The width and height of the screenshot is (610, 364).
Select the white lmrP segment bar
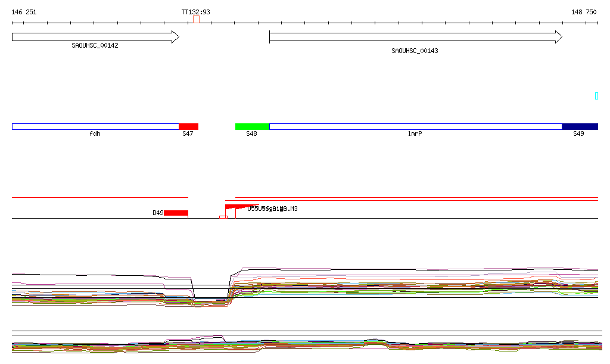(415, 126)
